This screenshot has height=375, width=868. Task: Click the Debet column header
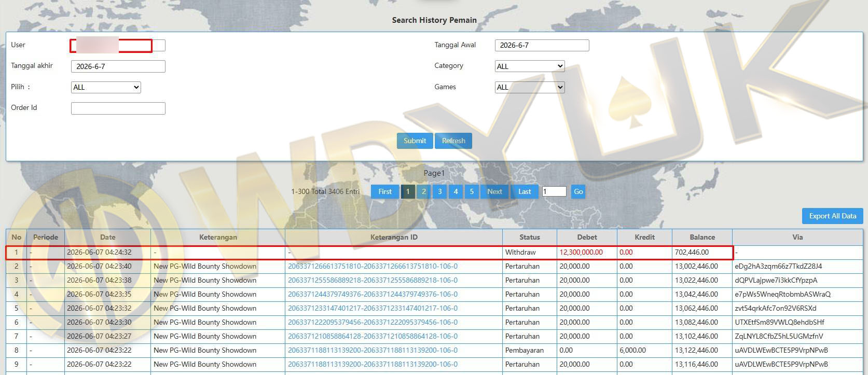click(x=587, y=237)
